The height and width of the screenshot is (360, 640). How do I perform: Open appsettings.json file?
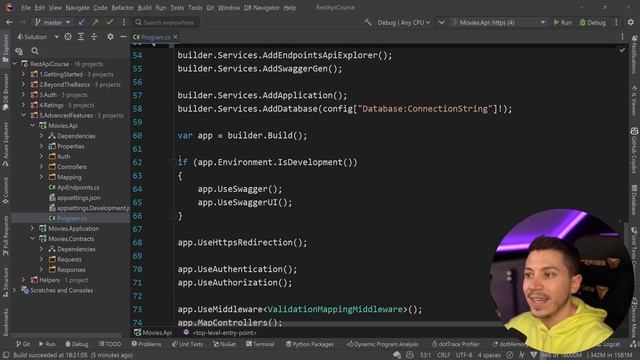point(78,198)
